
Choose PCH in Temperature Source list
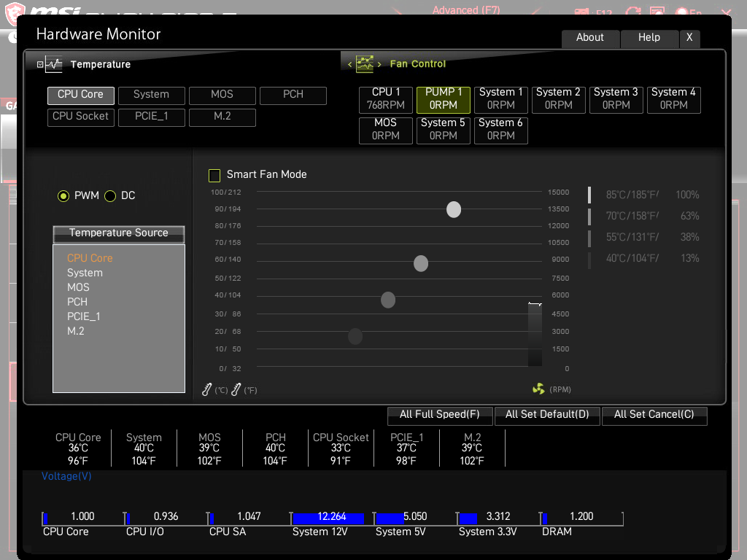click(77, 302)
